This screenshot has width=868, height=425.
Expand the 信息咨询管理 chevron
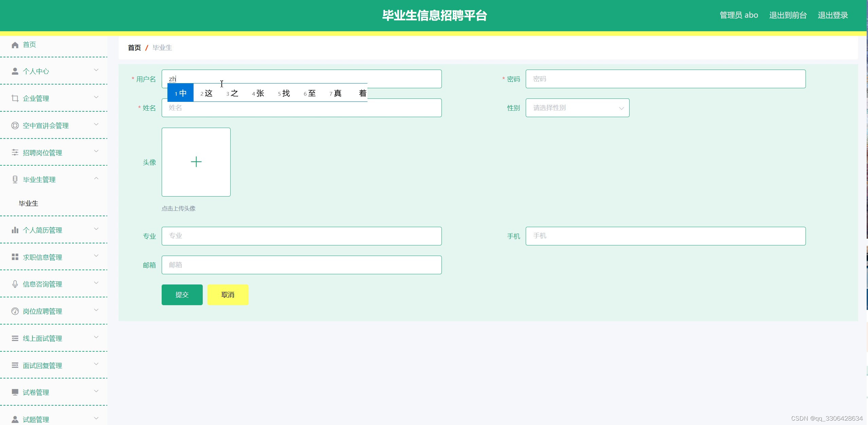[x=96, y=283]
